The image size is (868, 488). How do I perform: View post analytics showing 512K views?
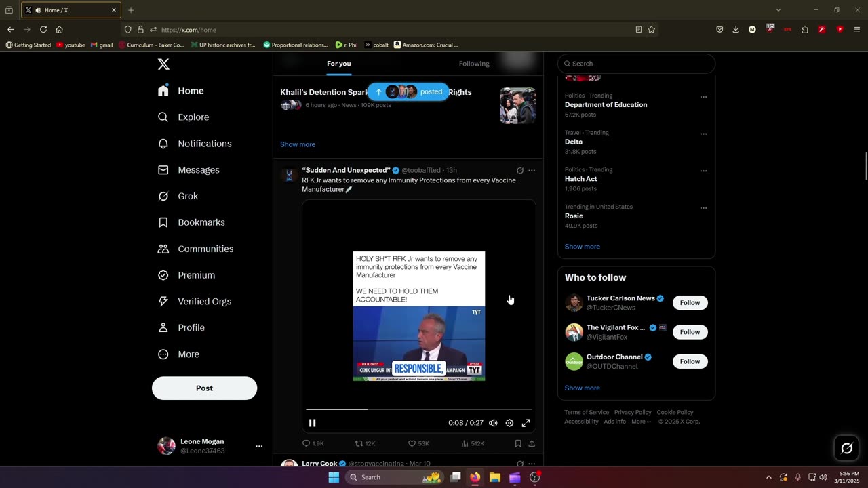(473, 443)
